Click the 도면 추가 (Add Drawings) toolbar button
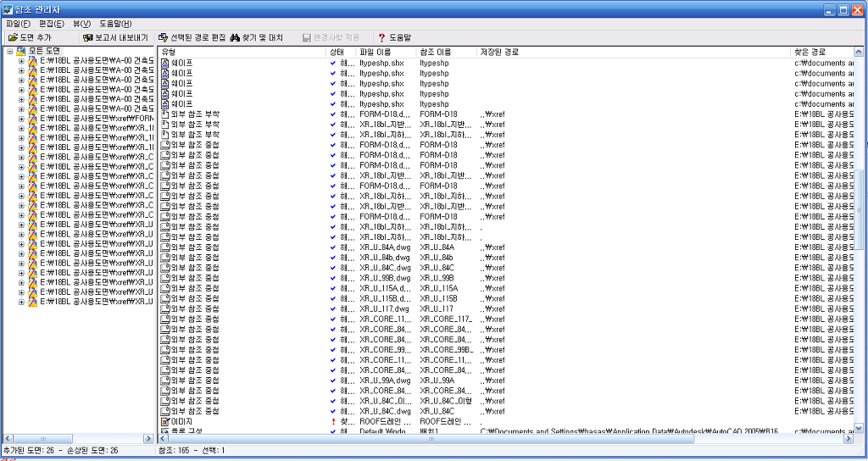The image size is (868, 461). pyautogui.click(x=30, y=37)
